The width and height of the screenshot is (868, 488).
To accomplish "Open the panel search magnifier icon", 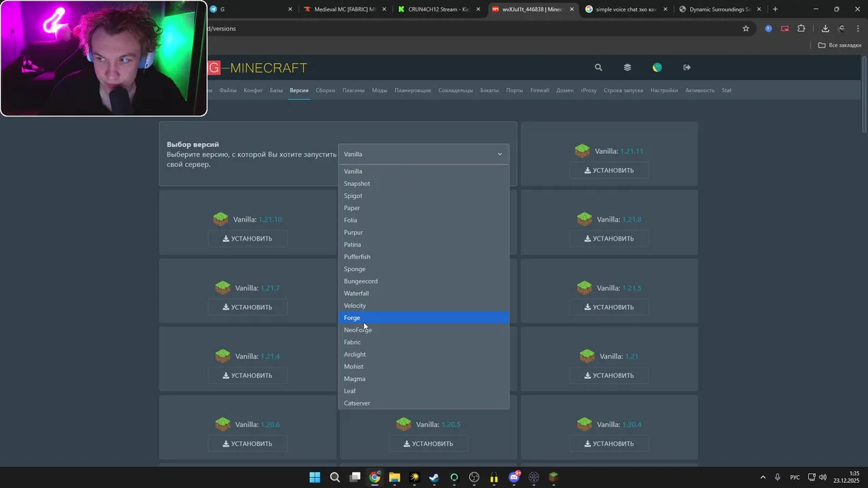I will 598,67.
